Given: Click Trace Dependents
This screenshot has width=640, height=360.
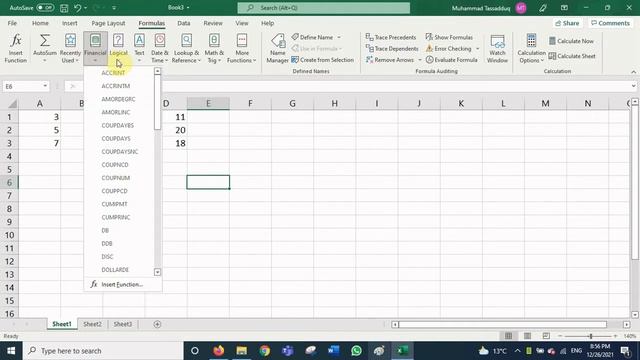Looking at the screenshot, I should 392,48.
